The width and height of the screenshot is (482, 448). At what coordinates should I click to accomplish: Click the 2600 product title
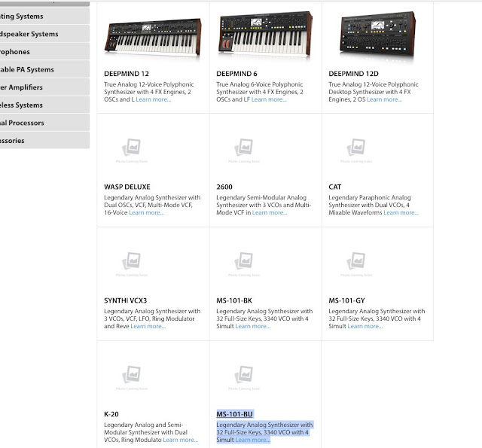point(224,187)
